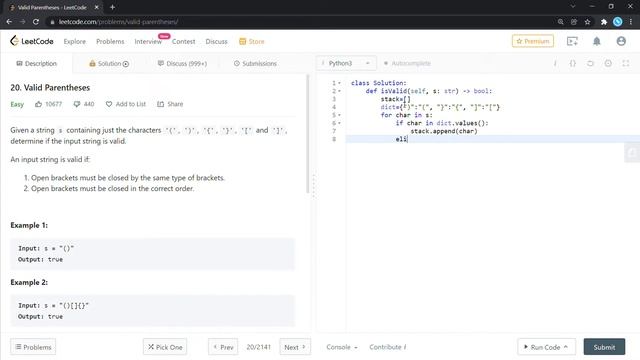Open editor info icon
640x360 pixels.
click(555, 63)
